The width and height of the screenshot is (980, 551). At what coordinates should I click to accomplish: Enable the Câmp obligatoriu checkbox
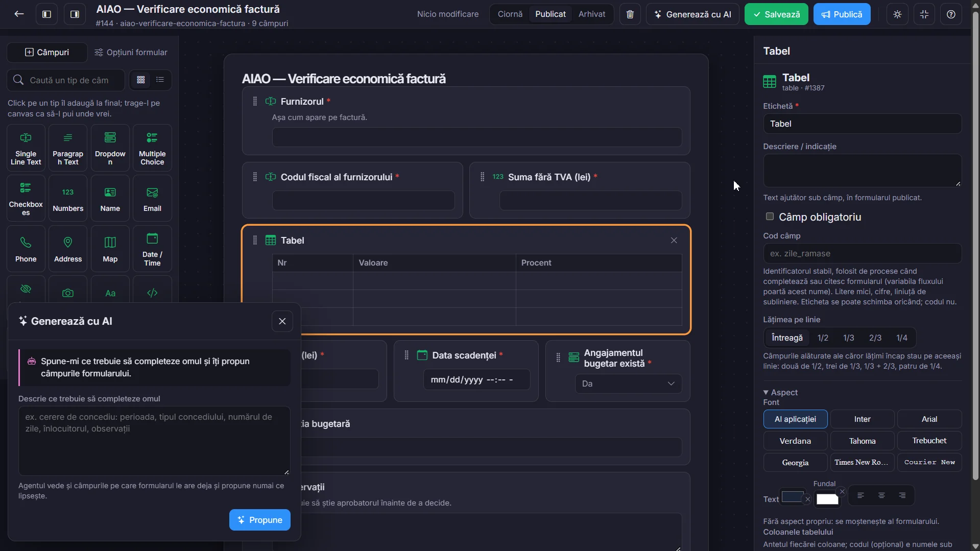[770, 217]
